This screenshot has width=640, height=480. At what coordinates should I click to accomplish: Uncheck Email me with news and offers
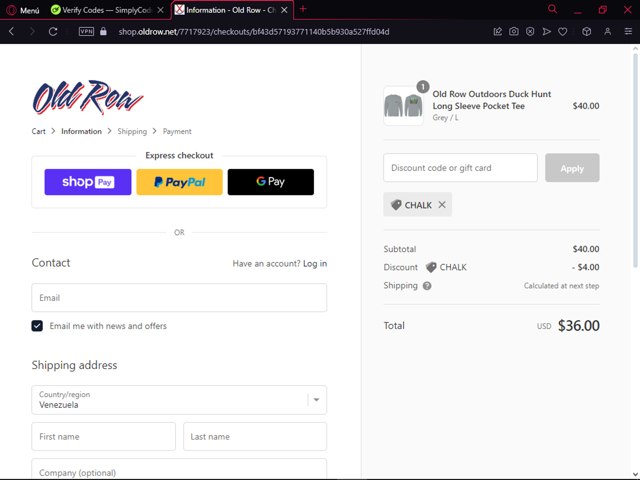tap(37, 326)
